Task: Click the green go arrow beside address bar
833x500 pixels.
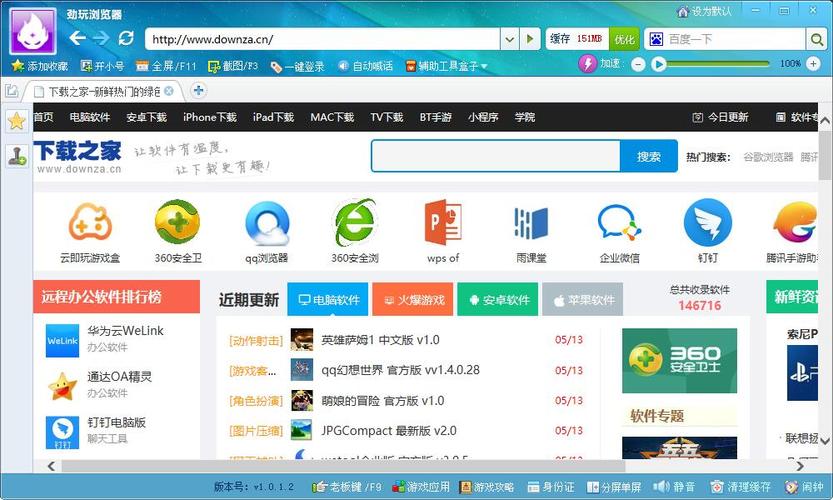Action: point(530,39)
